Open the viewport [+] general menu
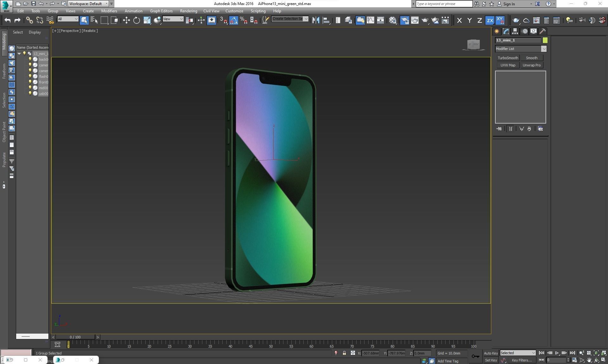Screen dimensions: 608x364 pos(55,31)
